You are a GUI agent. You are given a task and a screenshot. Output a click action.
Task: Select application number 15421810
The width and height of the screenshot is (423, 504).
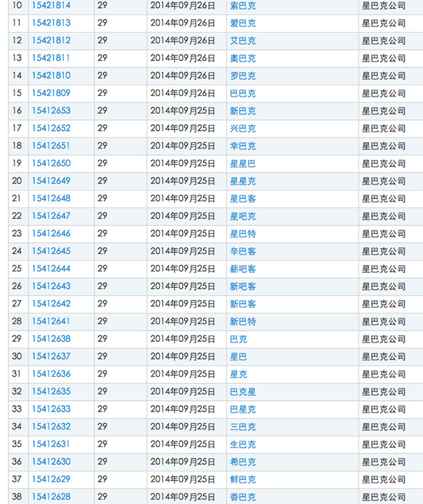51,75
